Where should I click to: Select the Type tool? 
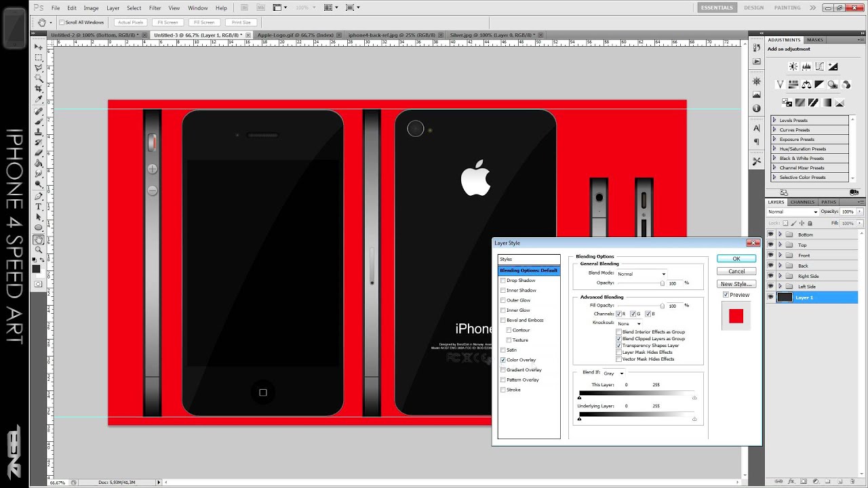tap(39, 206)
